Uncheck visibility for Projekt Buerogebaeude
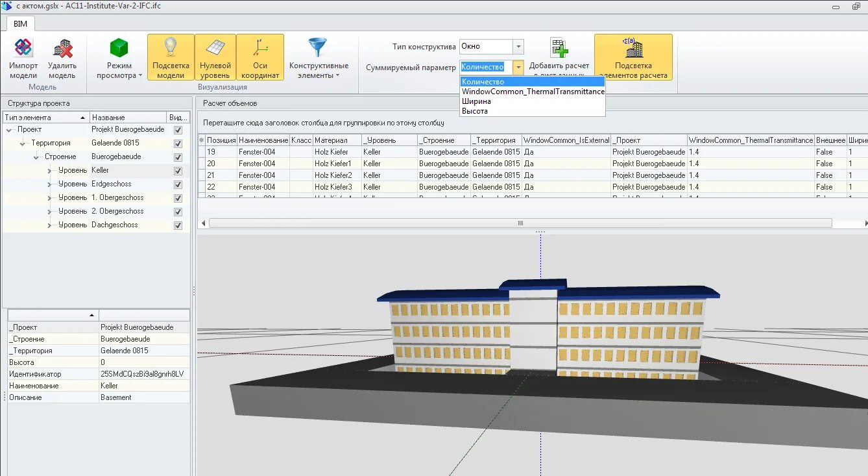 (x=178, y=130)
